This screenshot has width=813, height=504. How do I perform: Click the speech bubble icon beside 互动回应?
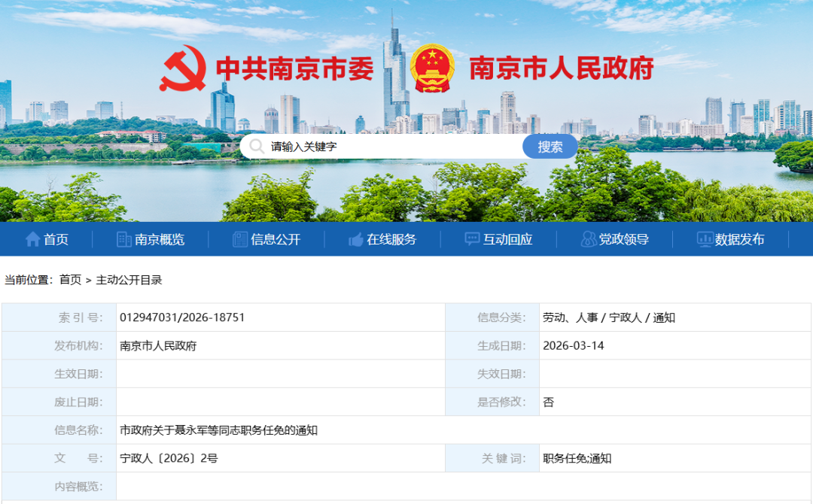tap(472, 239)
